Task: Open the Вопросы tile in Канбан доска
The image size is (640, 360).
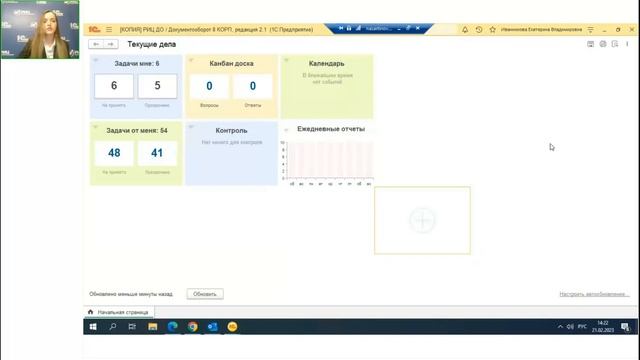Action: coord(209,86)
